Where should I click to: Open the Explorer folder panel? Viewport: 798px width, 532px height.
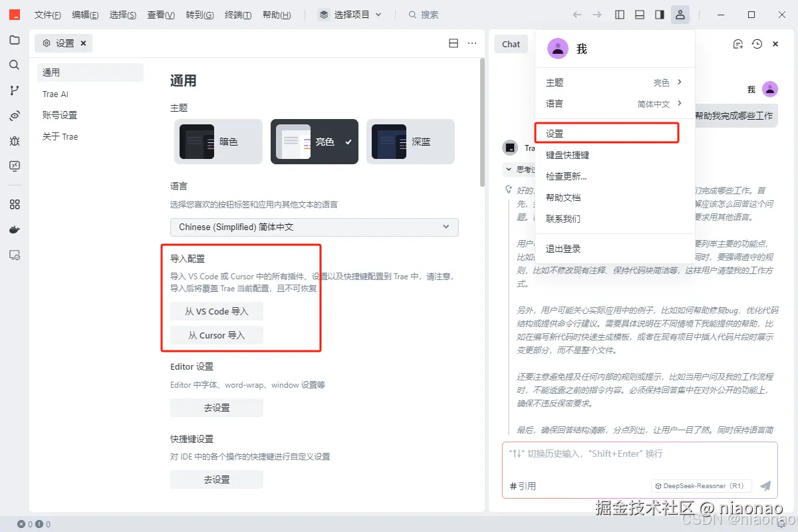tap(15, 41)
